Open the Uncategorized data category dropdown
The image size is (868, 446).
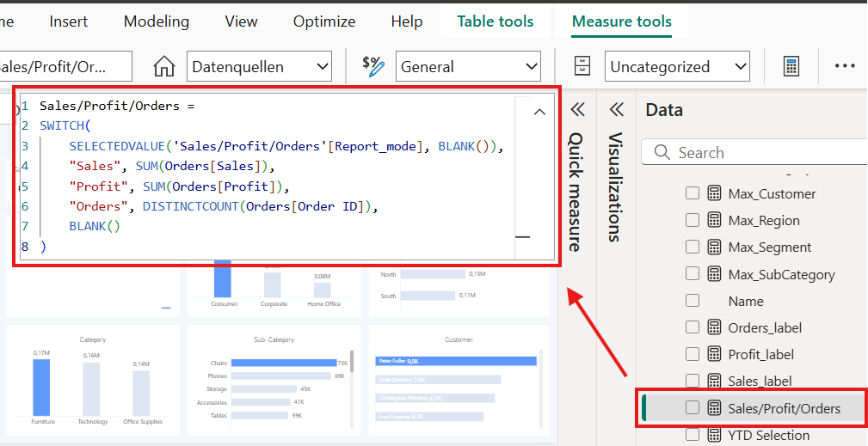coord(678,66)
